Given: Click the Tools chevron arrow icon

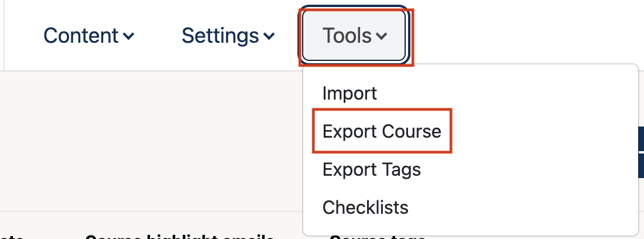Looking at the screenshot, I should (x=381, y=36).
